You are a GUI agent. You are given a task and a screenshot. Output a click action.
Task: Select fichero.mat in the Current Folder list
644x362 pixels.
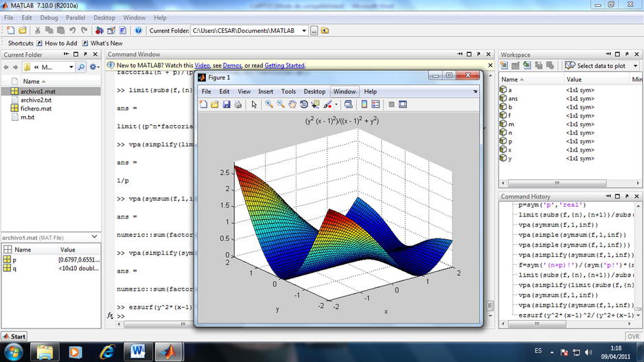coord(36,109)
